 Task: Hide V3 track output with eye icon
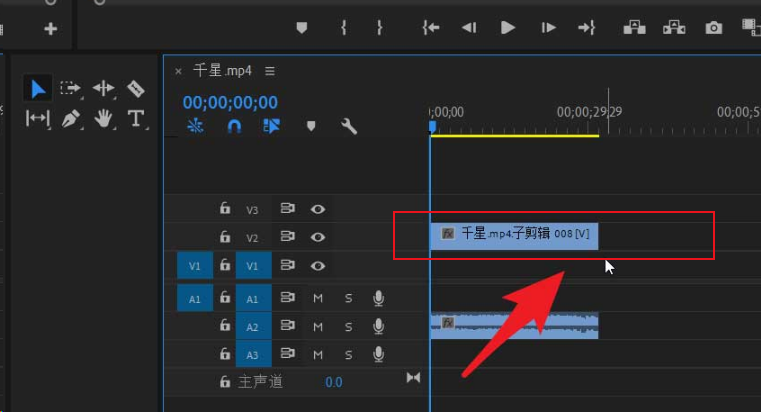click(318, 209)
